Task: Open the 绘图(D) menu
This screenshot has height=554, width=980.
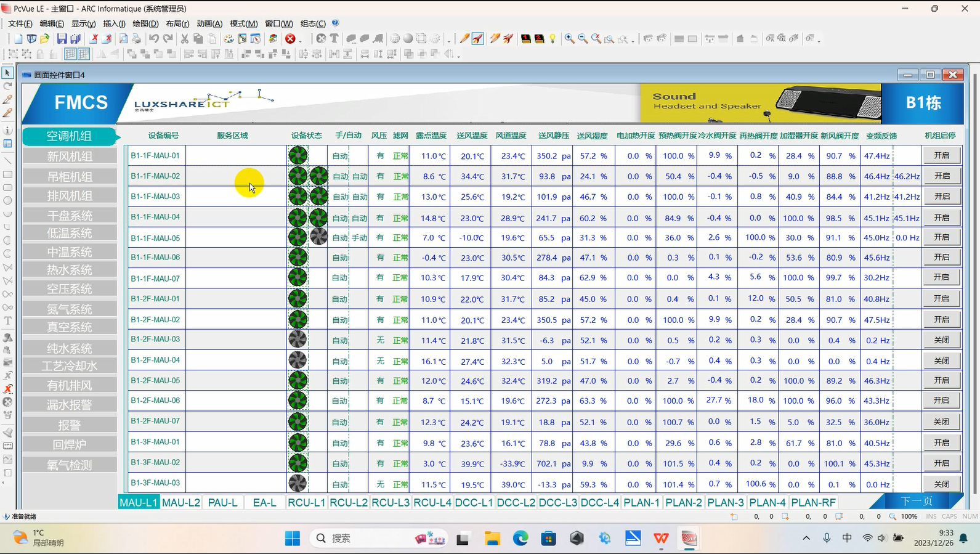Action: [145, 23]
